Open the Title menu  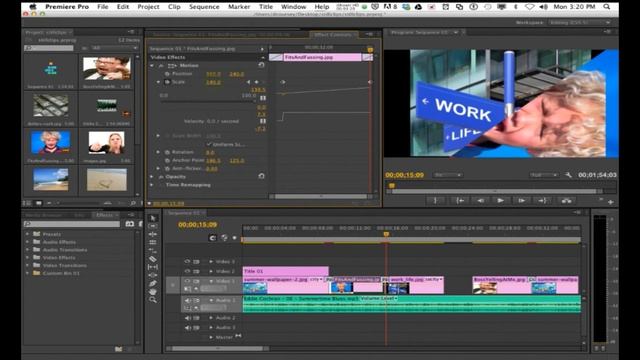[x=266, y=7]
